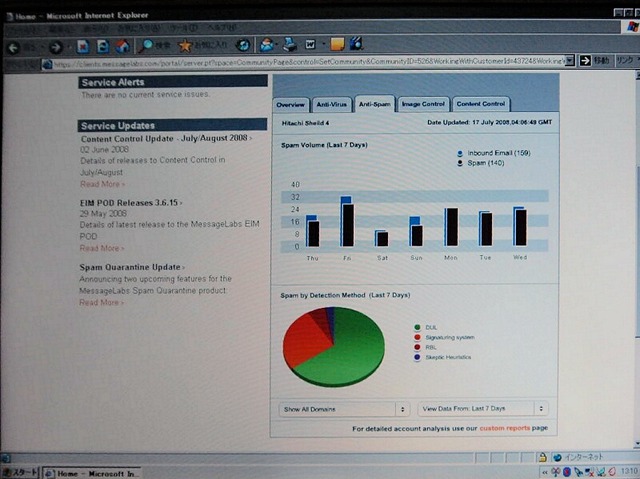The width and height of the screenshot is (640, 479).
Task: Click the Forward arrow button
Action: click(x=56, y=47)
